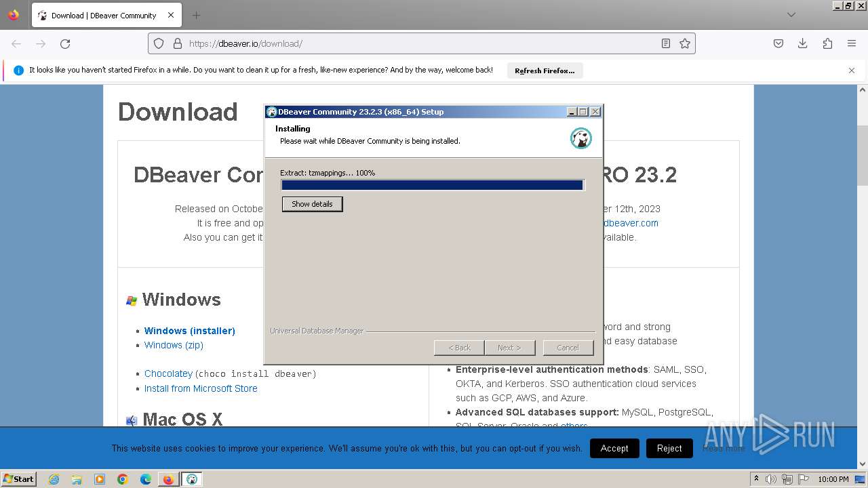Open the Windows (zip) download link
This screenshot has width=868, height=488.
pyautogui.click(x=174, y=345)
